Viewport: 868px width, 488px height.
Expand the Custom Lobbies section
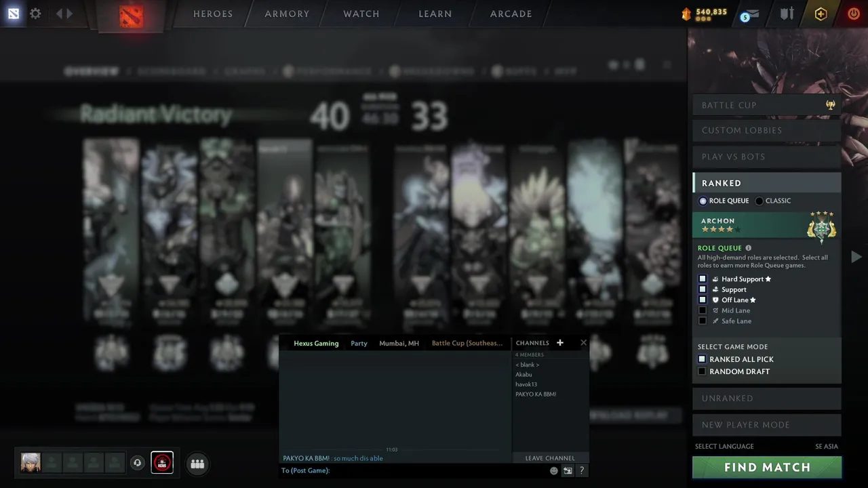(766, 130)
